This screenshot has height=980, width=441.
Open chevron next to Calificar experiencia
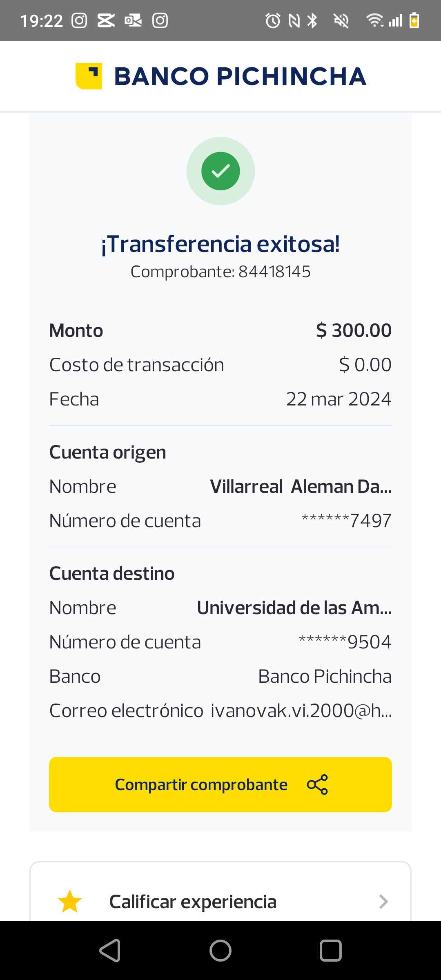[x=383, y=901]
